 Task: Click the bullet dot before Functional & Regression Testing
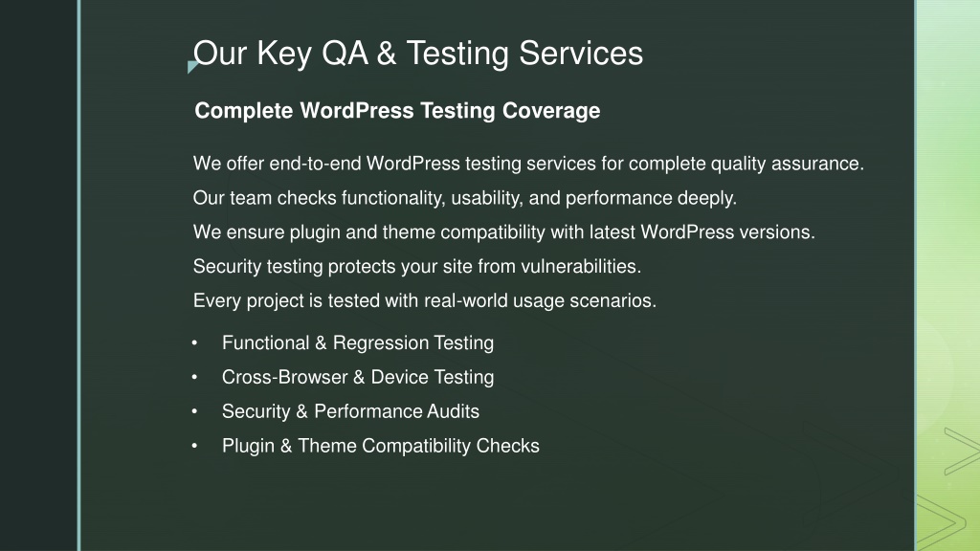pos(194,342)
